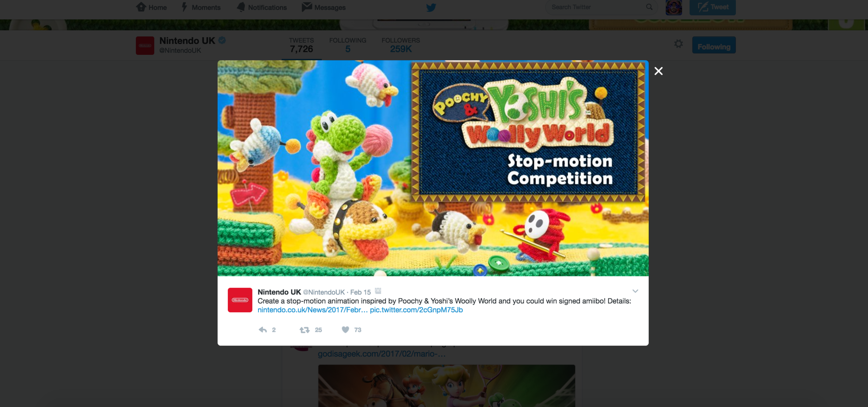Viewport: 868px width, 407px height.
Task: Compose a new Tweet
Action: point(712,7)
